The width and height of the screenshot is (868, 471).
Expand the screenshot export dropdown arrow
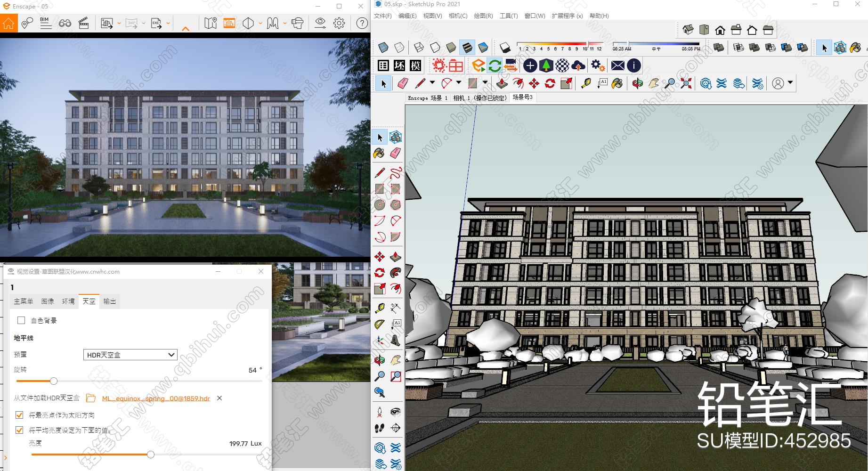tap(119, 23)
